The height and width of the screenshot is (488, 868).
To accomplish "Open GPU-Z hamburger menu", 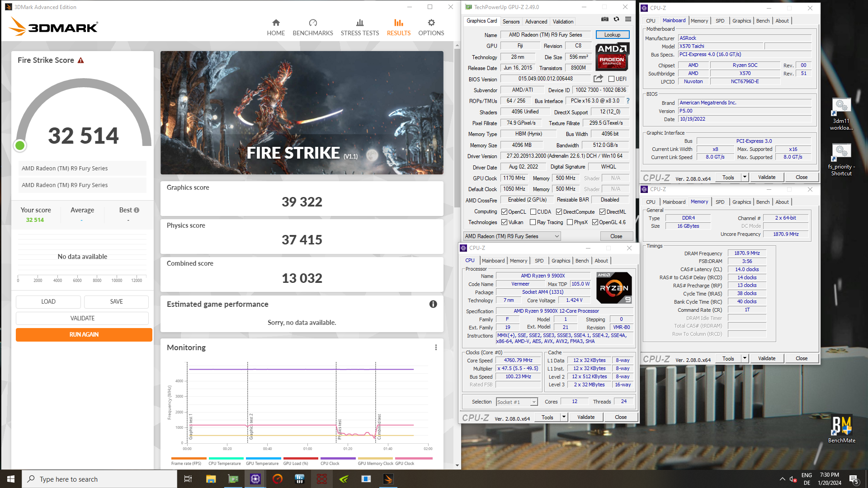I will (628, 19).
